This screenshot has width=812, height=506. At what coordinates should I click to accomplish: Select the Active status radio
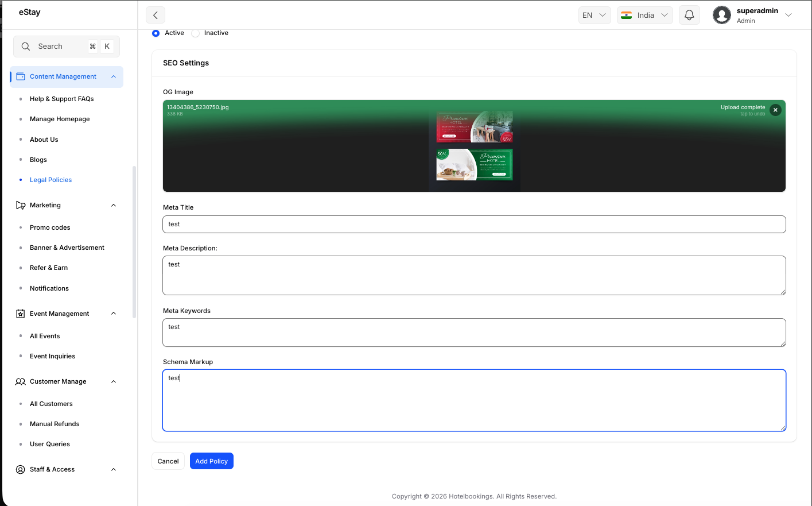[156, 33]
